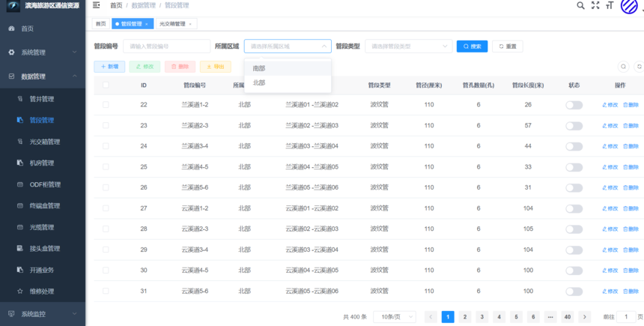
Task: Expand the 系统监控 sidebar menu
Action: [x=43, y=314]
